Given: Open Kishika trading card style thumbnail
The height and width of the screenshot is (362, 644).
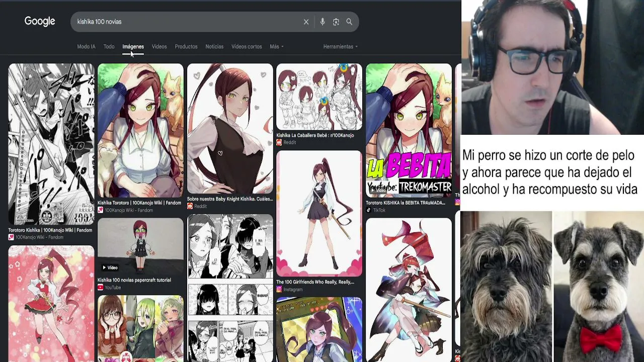Looking at the screenshot, I should tap(319, 329).
